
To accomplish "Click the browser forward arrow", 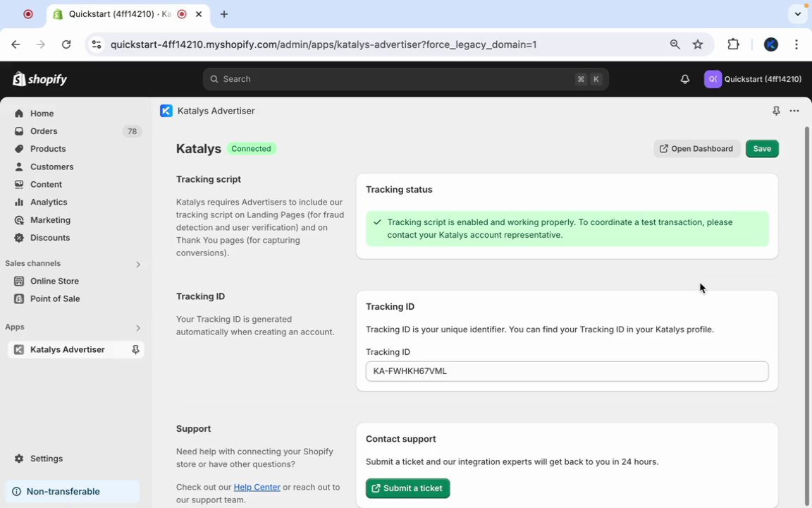I will (x=40, y=44).
